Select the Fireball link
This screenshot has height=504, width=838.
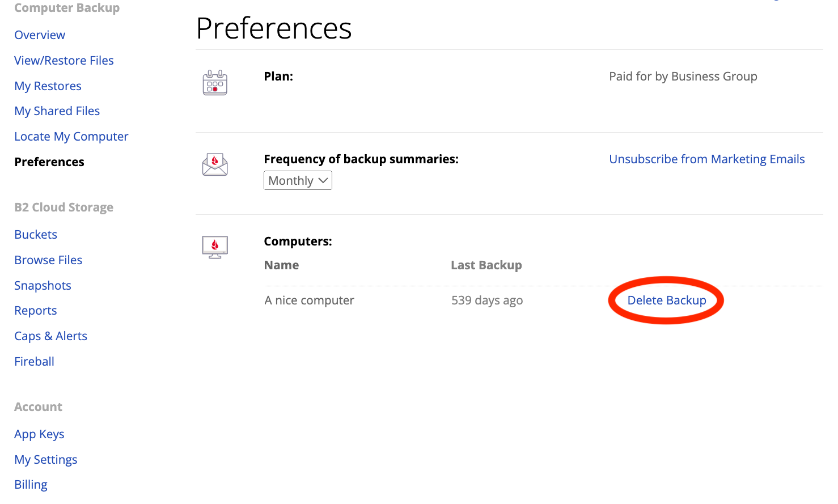tap(34, 362)
